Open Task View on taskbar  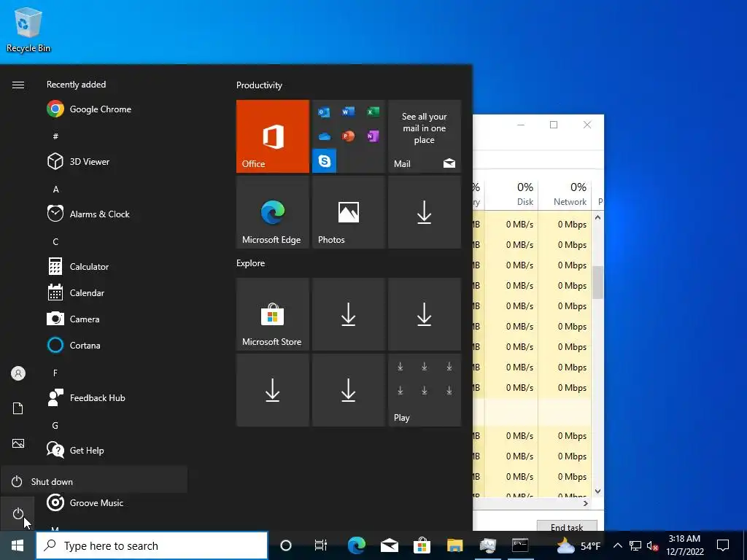pyautogui.click(x=321, y=545)
